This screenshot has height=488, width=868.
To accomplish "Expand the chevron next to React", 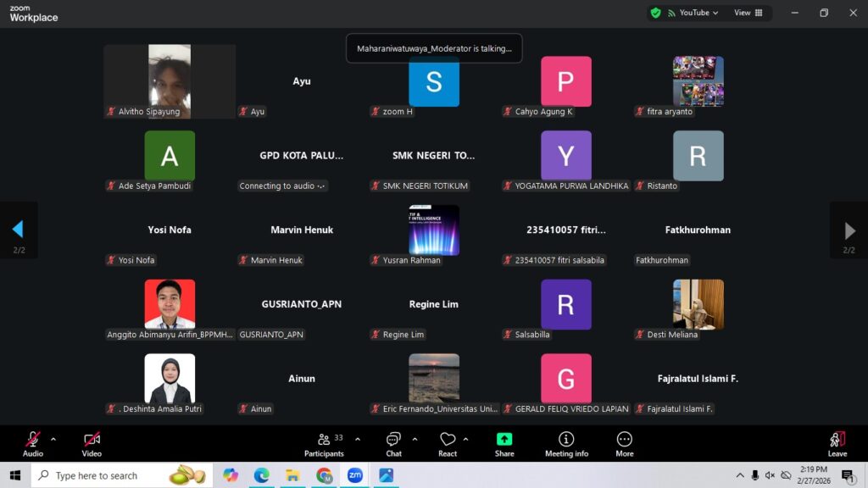I will (465, 439).
